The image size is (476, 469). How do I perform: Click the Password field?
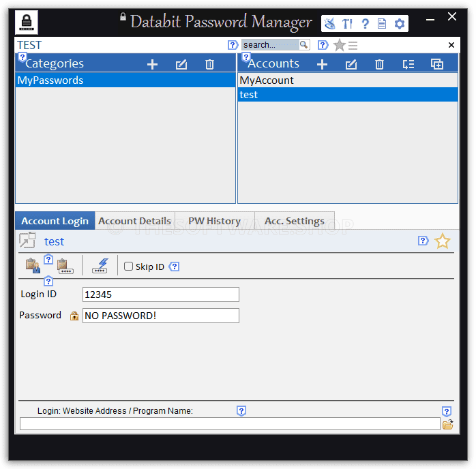coord(160,316)
